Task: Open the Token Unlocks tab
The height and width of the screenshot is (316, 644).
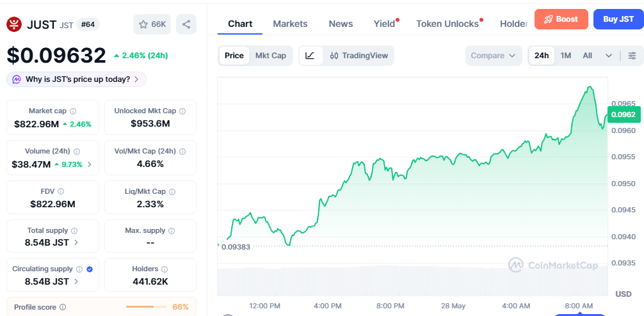Action: point(448,24)
